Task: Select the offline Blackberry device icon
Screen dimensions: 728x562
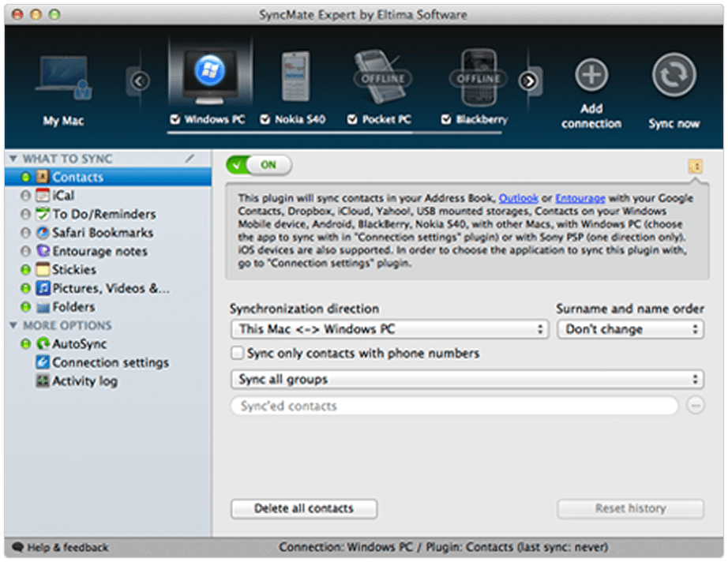Action: 478,77
